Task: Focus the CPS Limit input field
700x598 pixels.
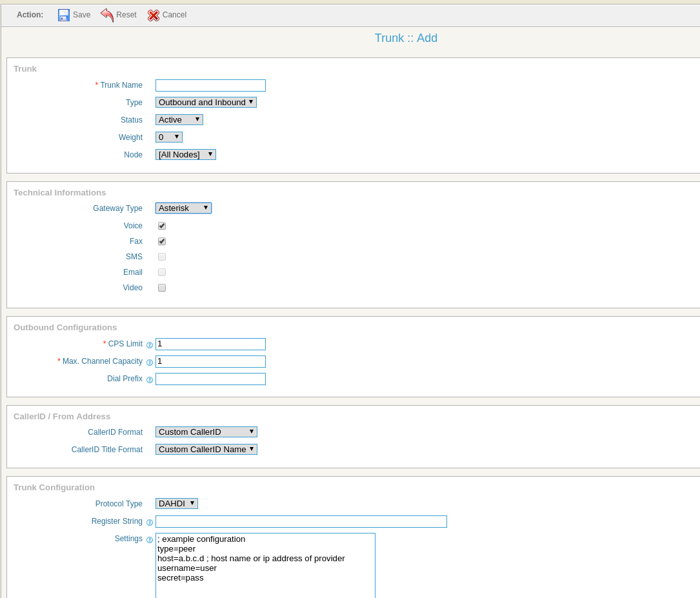Action: click(x=211, y=344)
